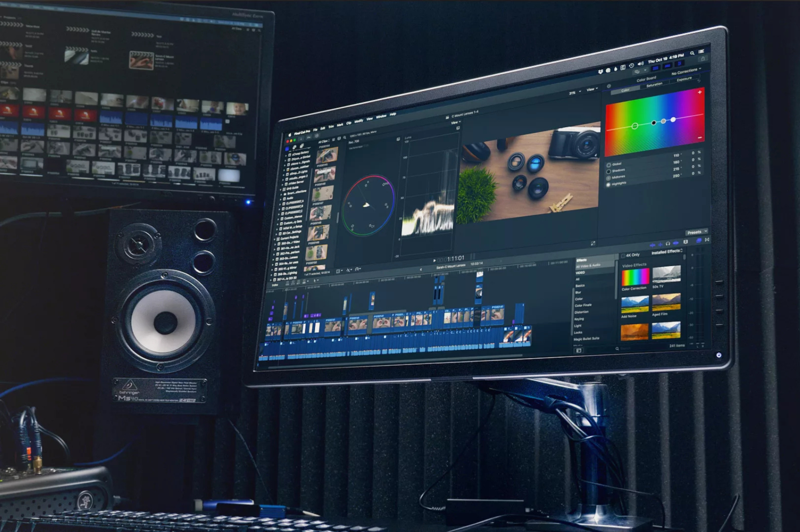The image size is (800, 532).
Task: Toggle the headphones audio skimming icon
Action: tap(668, 244)
